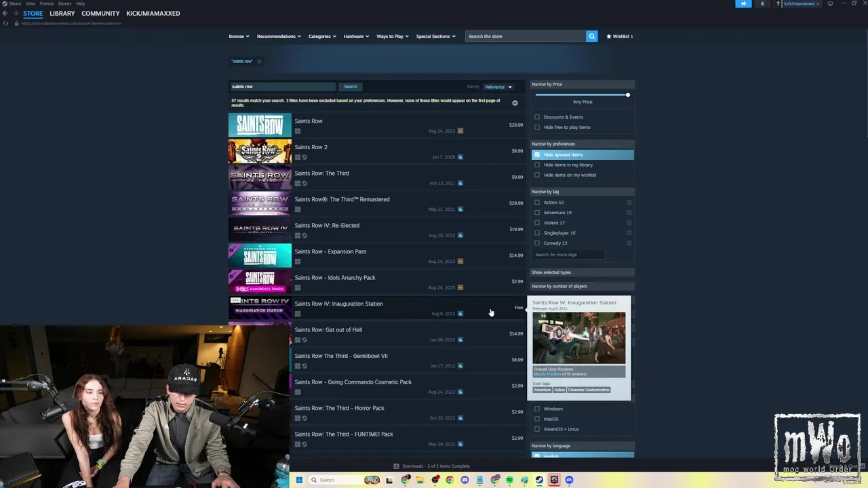Screen dimensions: 868x488
Task: Click the price range slider handle
Action: pos(628,94)
